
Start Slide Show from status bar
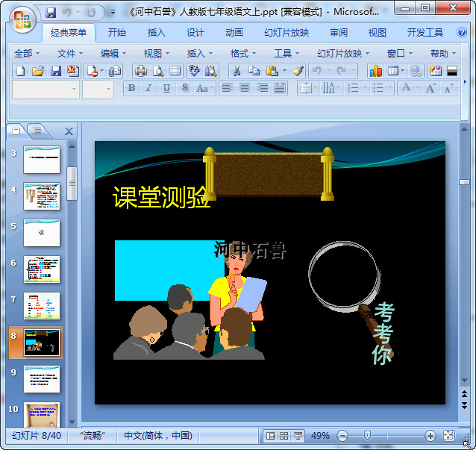(x=298, y=436)
